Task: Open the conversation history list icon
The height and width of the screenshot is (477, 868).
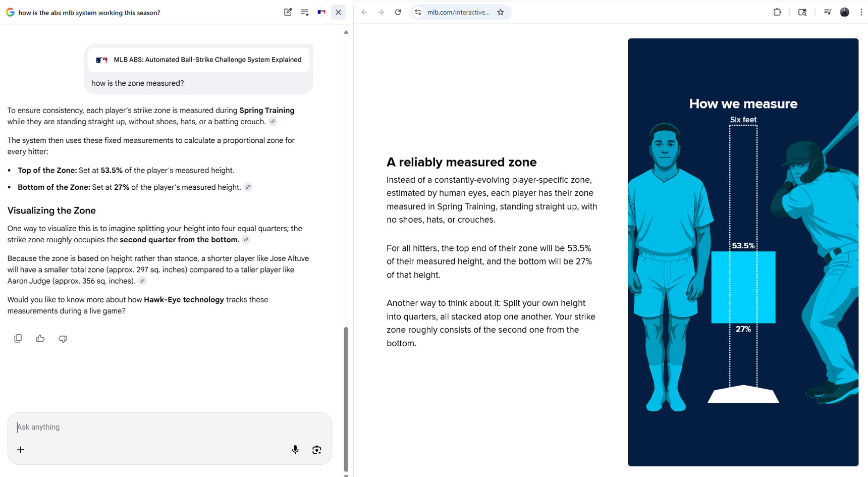Action: tap(305, 12)
